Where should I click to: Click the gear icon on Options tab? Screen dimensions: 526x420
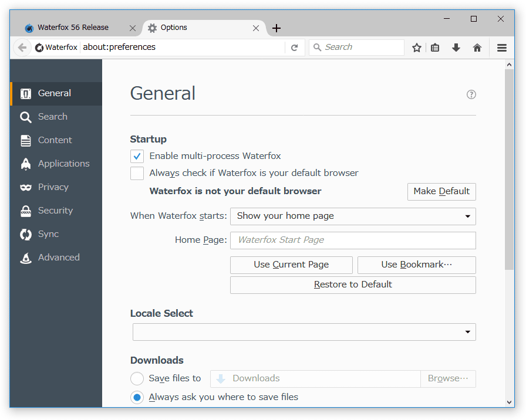152,28
